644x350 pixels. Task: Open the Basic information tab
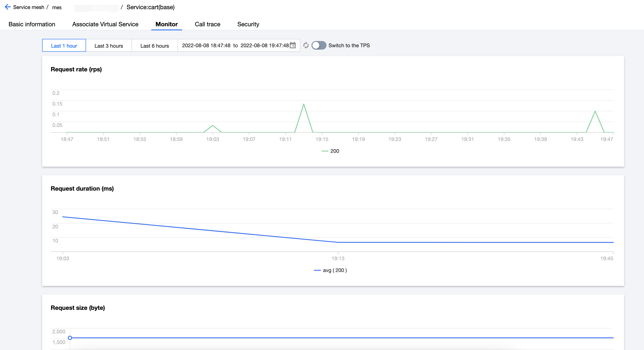32,24
